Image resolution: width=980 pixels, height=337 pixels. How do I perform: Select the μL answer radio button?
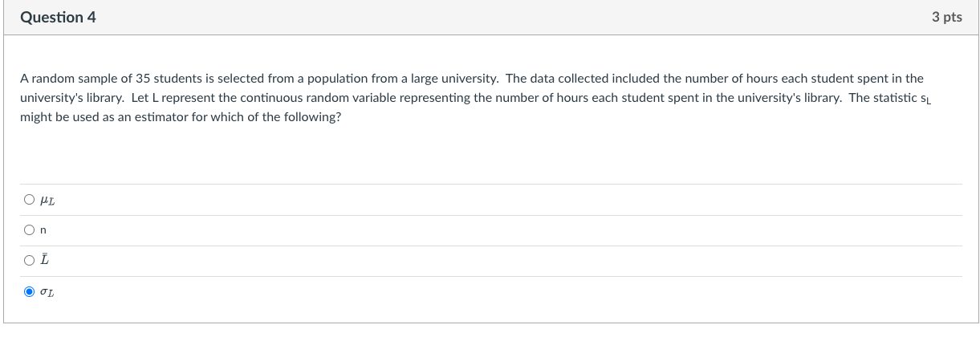click(29, 200)
